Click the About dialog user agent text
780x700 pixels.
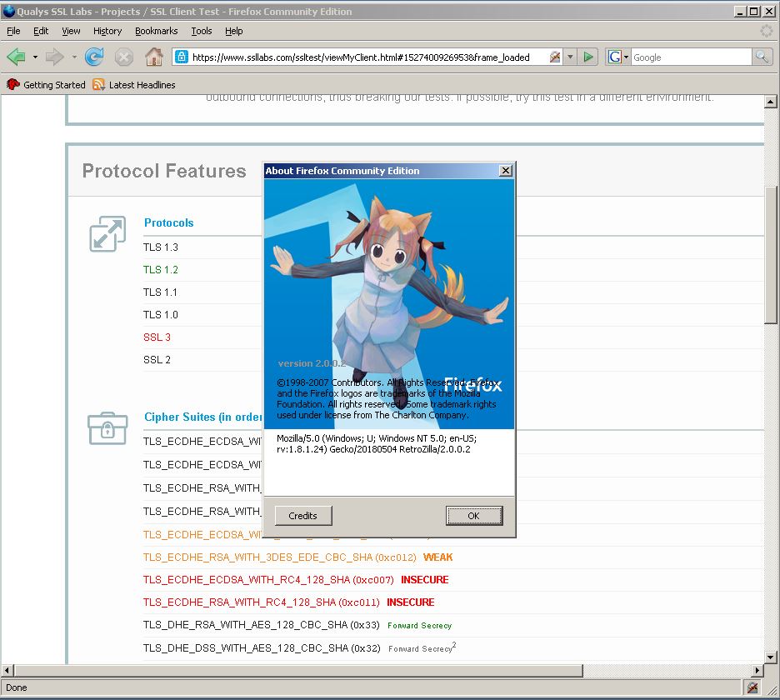click(377, 444)
